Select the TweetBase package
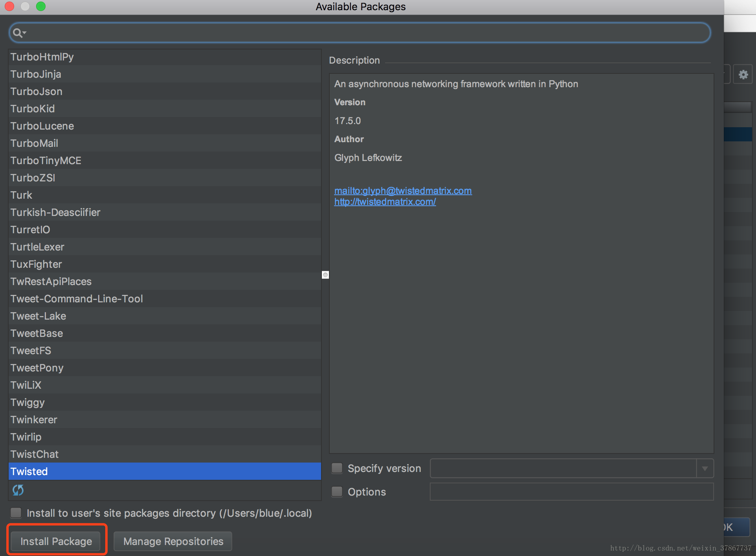This screenshot has height=556, width=756. (165, 333)
